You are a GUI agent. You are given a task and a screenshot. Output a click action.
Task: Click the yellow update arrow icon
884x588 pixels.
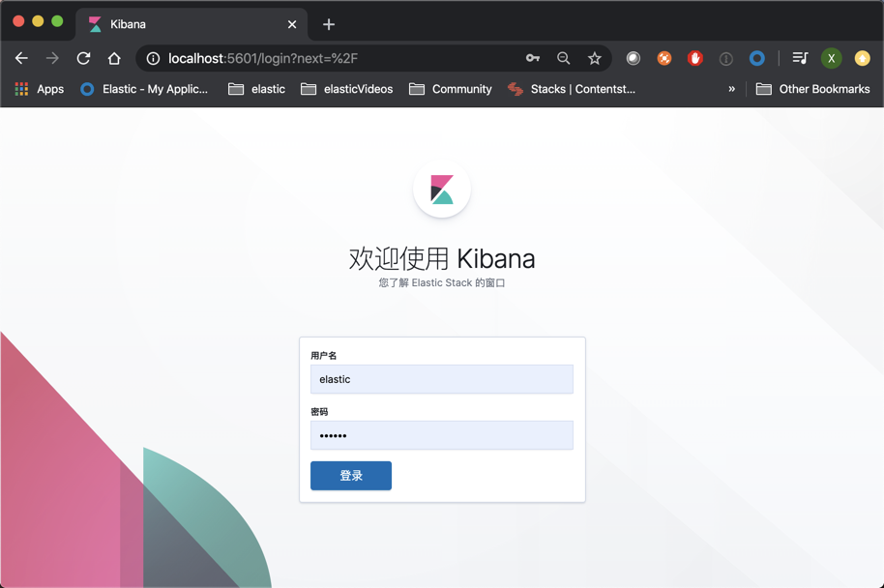tap(862, 58)
